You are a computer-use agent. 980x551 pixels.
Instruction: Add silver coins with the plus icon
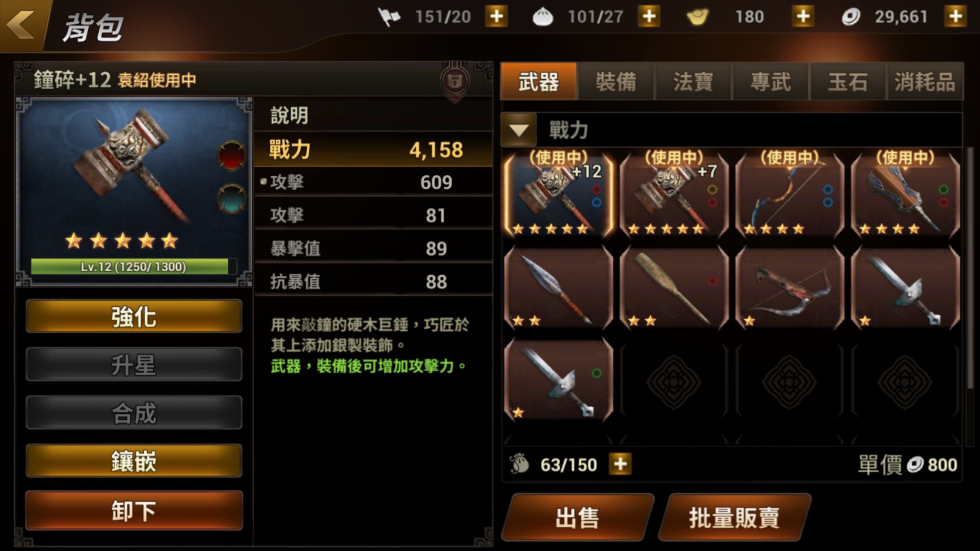click(x=956, y=17)
